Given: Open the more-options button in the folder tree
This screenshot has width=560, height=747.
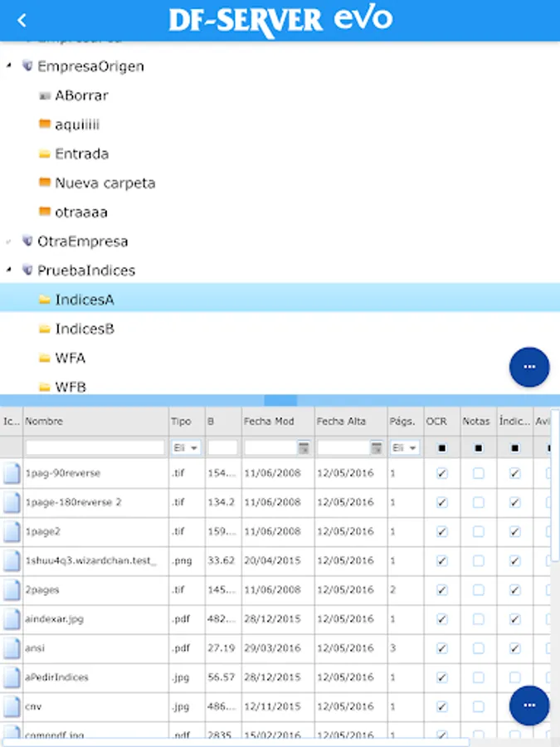Looking at the screenshot, I should 529,367.
